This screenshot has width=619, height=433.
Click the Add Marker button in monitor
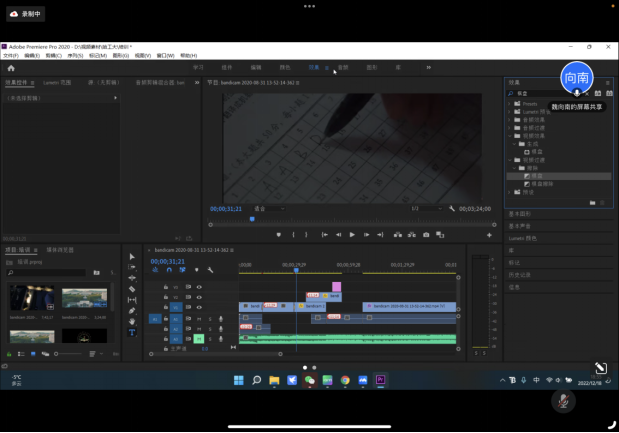279,235
